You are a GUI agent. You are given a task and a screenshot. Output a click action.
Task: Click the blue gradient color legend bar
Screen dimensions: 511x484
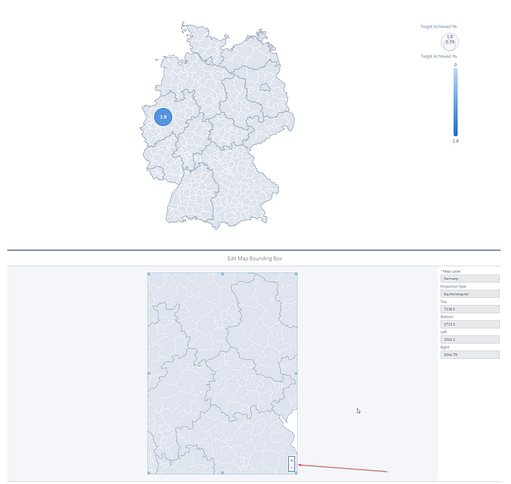455,102
